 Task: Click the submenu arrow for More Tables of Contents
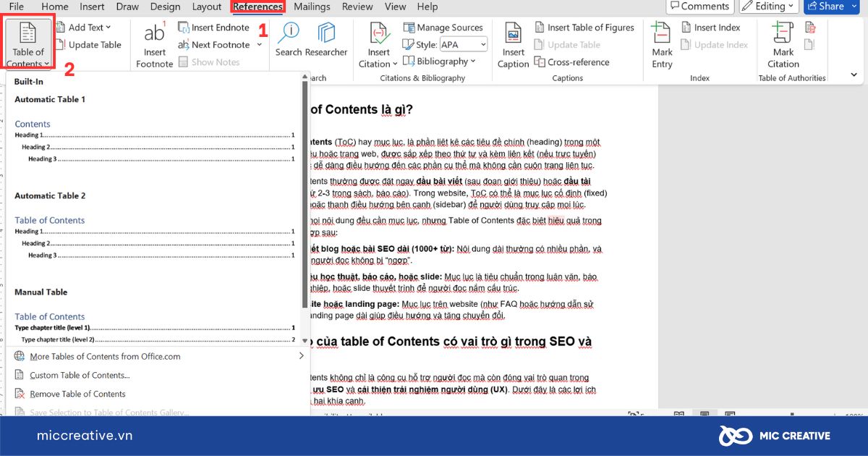click(302, 356)
